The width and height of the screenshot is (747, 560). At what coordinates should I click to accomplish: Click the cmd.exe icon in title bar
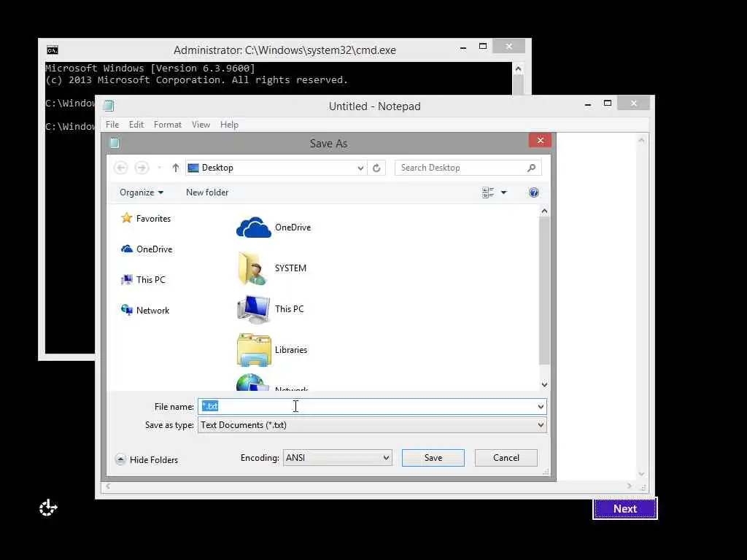pyautogui.click(x=53, y=50)
